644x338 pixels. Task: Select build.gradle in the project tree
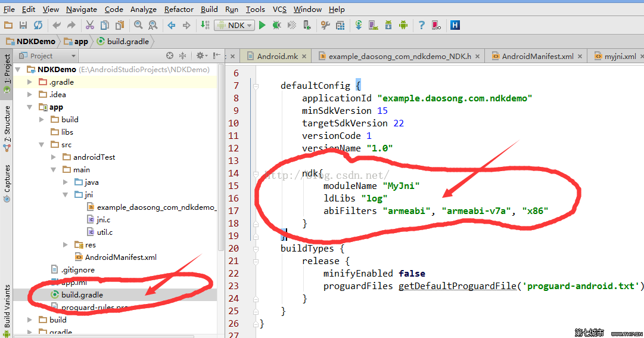82,295
